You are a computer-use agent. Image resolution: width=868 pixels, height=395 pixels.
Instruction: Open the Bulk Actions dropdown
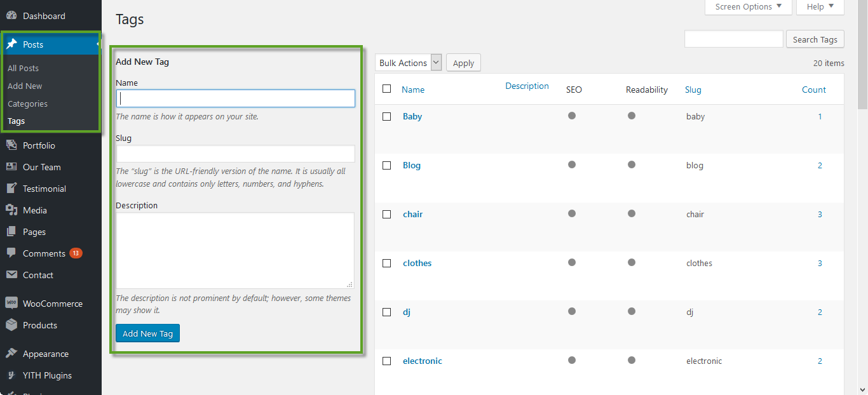409,62
